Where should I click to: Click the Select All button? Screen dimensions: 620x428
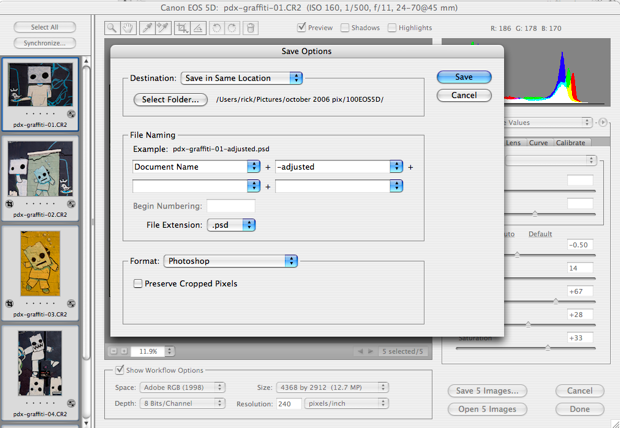coord(45,27)
